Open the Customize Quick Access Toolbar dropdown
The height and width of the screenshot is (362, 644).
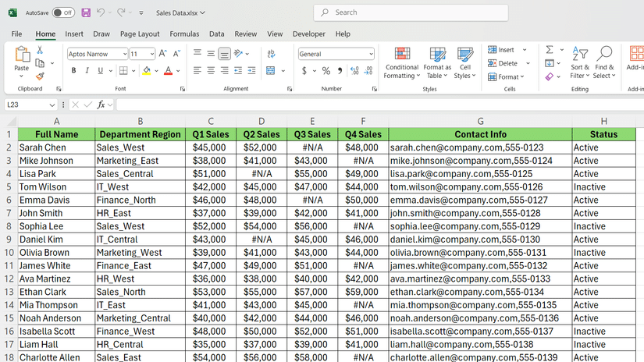[x=141, y=13]
